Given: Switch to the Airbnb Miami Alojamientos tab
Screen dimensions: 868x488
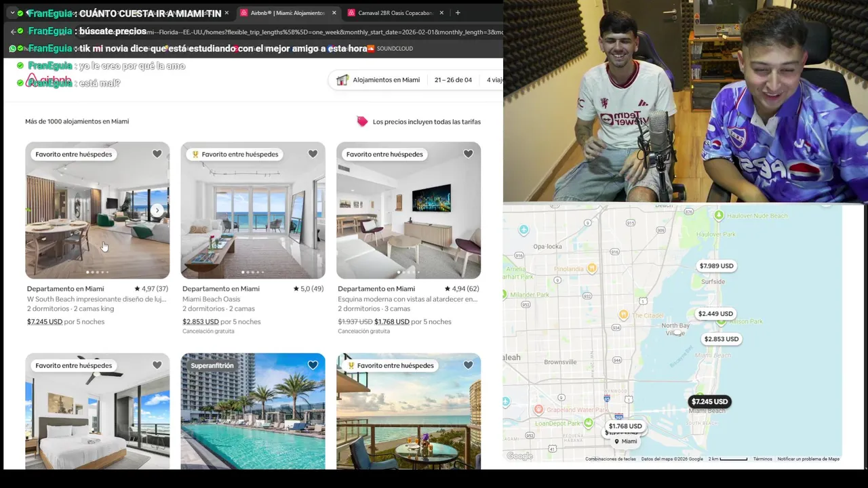Looking at the screenshot, I should click(287, 13).
